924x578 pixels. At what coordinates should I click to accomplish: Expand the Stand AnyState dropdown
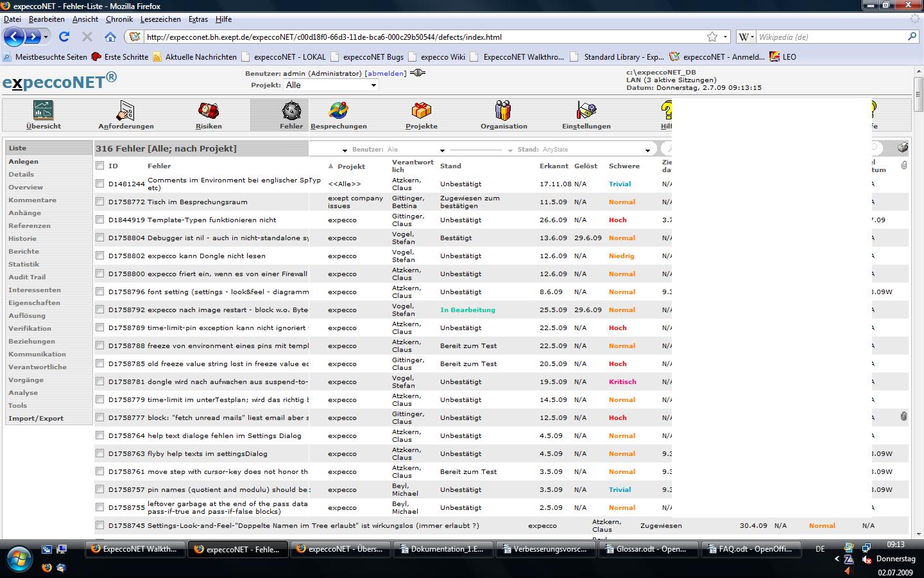[x=647, y=150]
